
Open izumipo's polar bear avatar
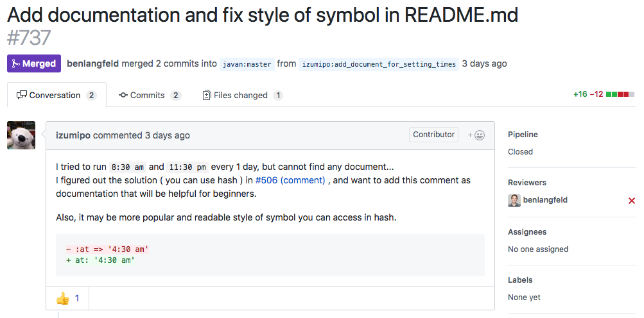(21, 135)
